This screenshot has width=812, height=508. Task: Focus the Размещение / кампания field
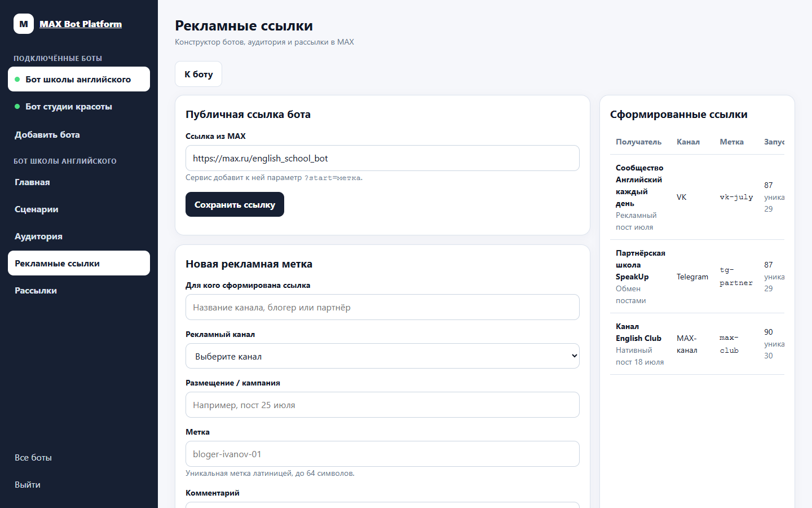pos(382,405)
